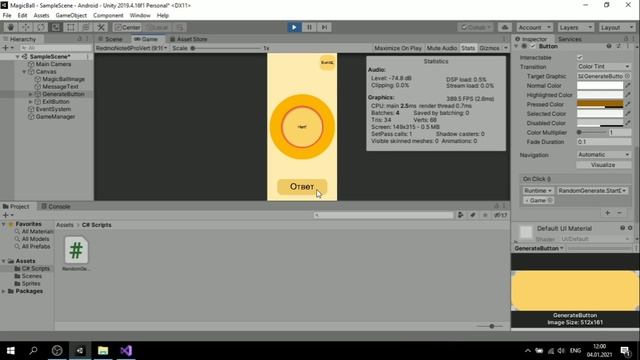The image size is (640, 360).
Task: Toggle Stats overlay in Game view
Action: tap(468, 48)
